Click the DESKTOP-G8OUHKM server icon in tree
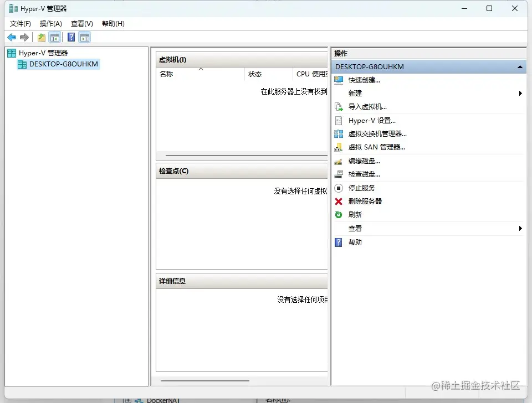This screenshot has height=403, width=532. click(22, 64)
